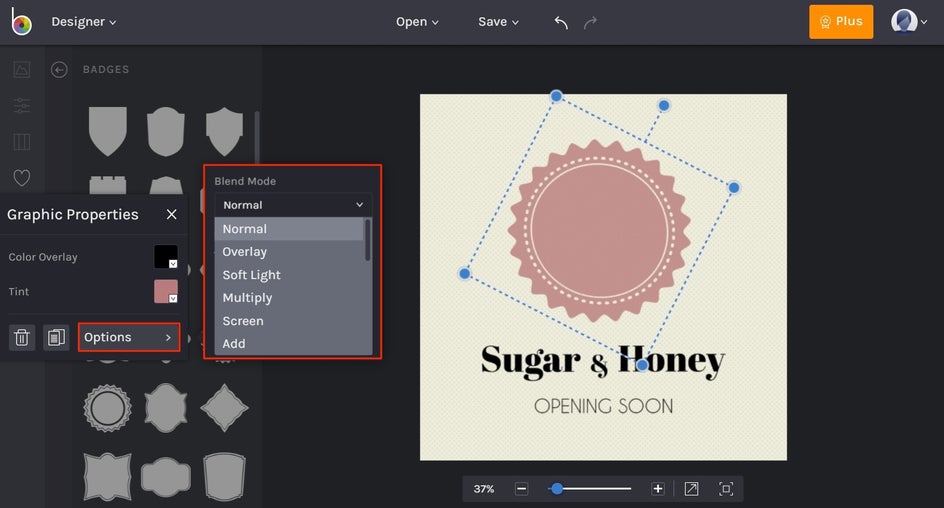Click the redo arrow icon
944x508 pixels.
590,22
